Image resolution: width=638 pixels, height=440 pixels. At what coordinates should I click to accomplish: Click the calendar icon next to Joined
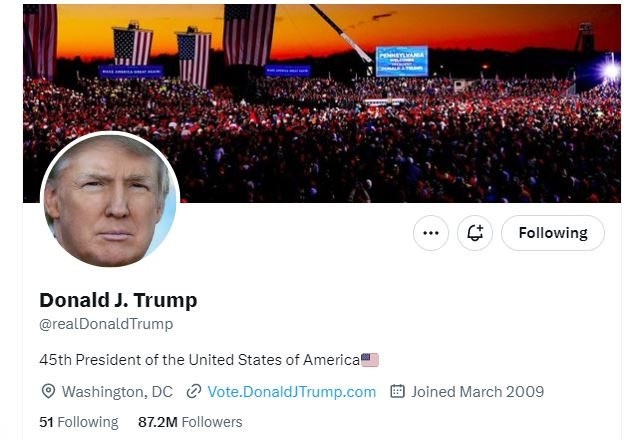398,391
